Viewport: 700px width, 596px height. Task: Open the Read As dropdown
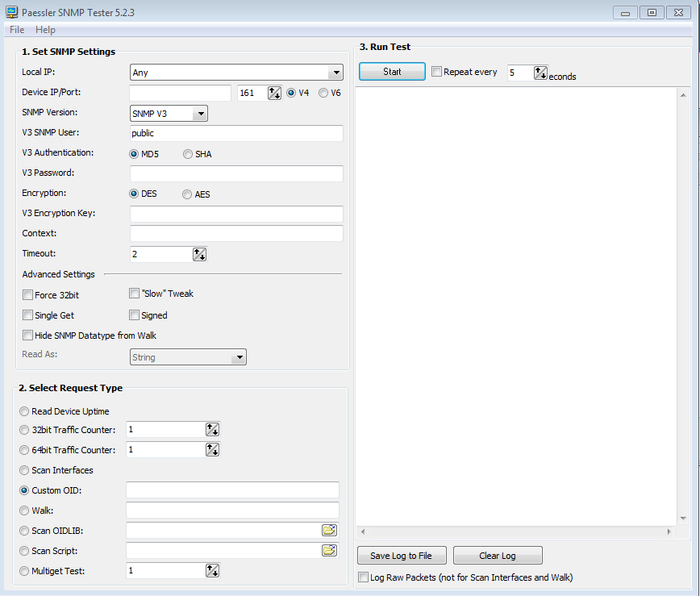(x=240, y=357)
